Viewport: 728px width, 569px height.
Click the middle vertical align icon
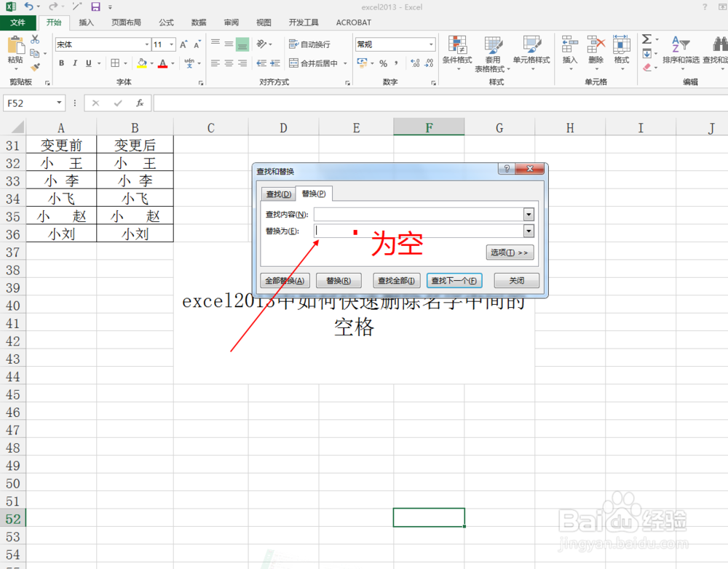pos(229,44)
